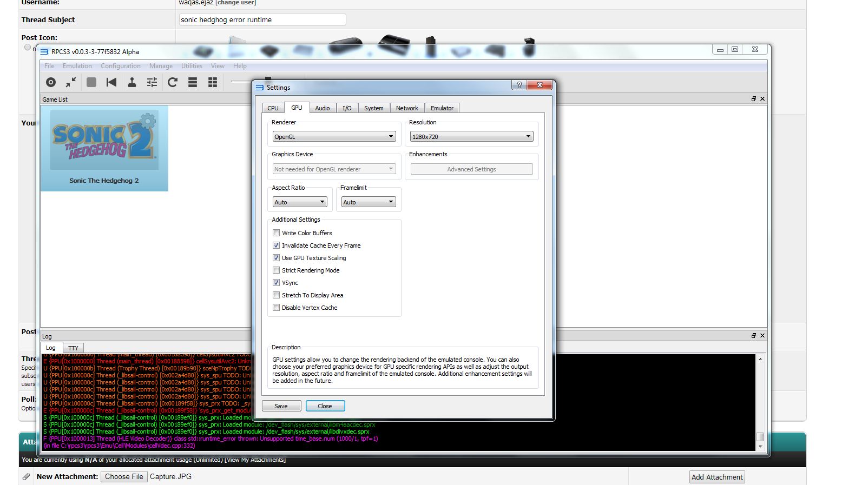The width and height of the screenshot is (868, 485).
Task: Enable Write Color Buffers checkbox
Action: 277,233
